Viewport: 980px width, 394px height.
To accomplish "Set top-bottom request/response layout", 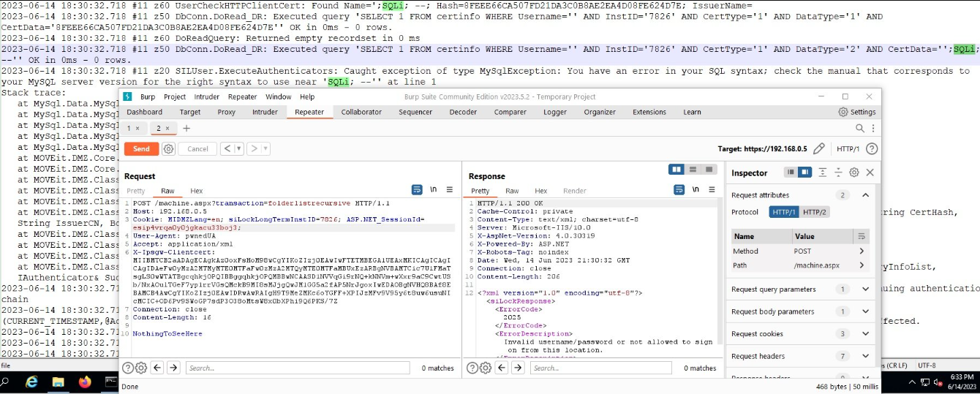I will point(693,170).
